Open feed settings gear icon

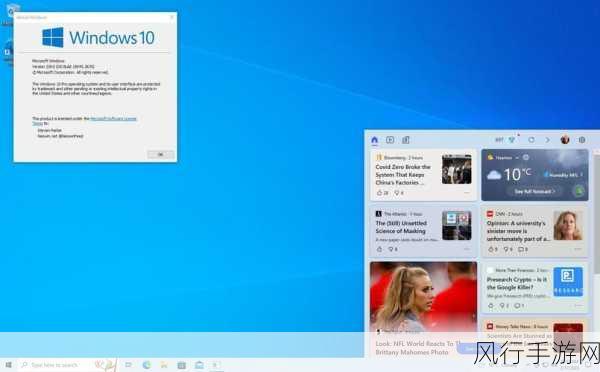pos(582,140)
